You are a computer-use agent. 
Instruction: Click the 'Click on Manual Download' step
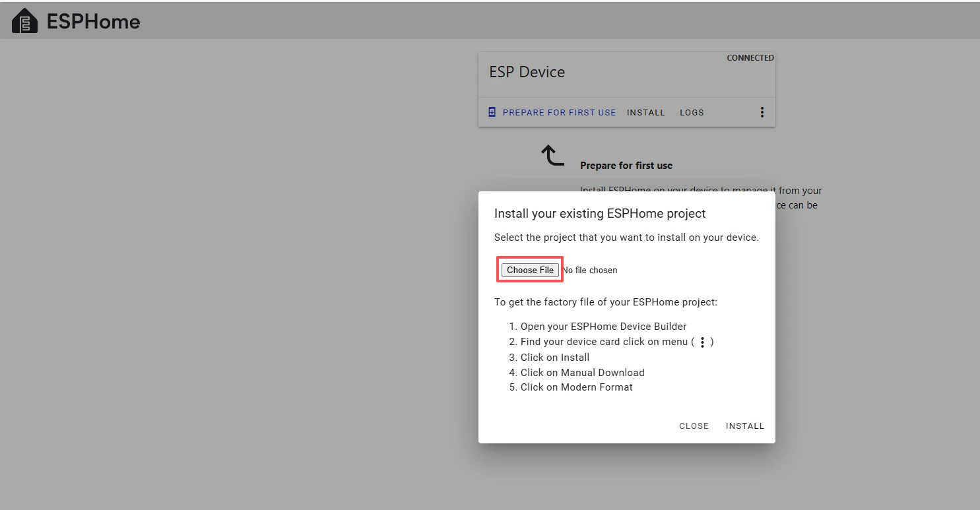582,373
